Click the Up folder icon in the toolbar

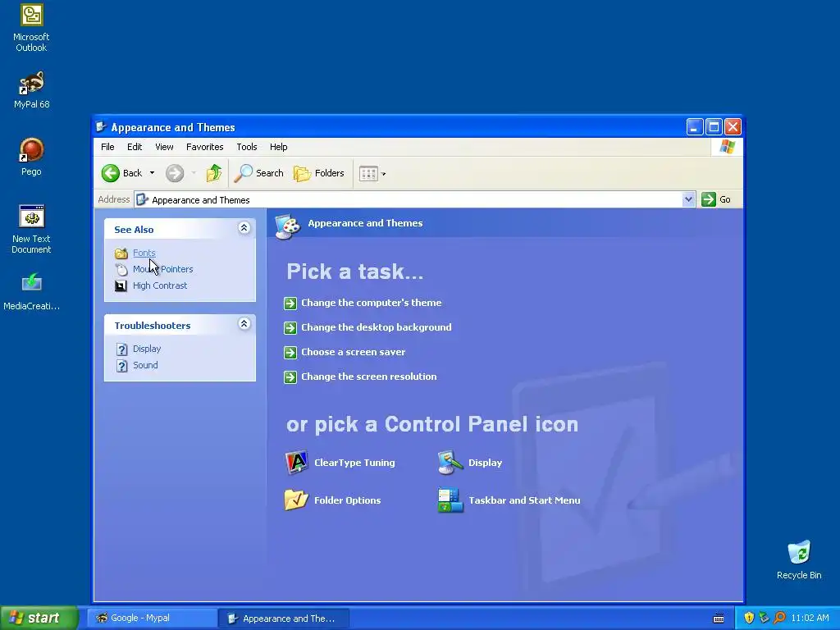[214, 173]
